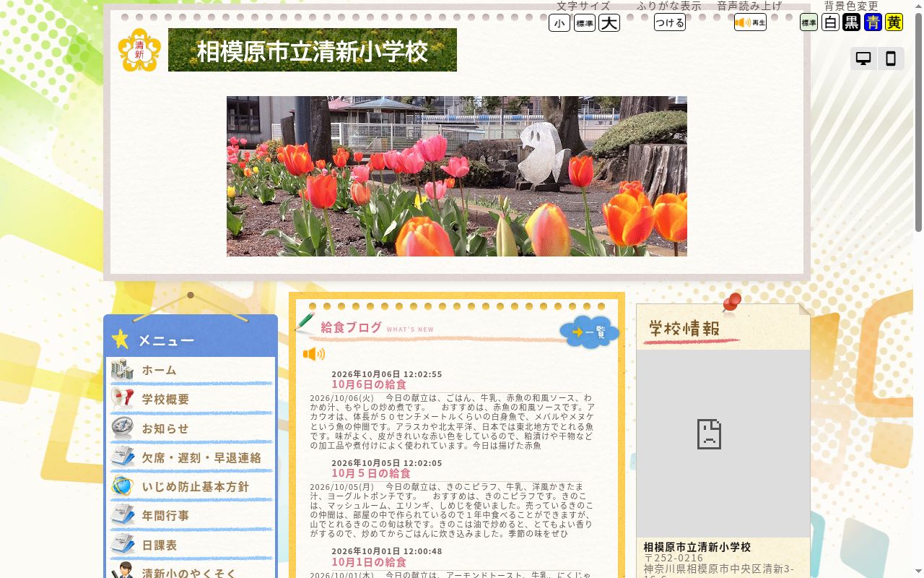Turn on furigana with つける button
The height and width of the screenshot is (578, 924).
tap(670, 22)
